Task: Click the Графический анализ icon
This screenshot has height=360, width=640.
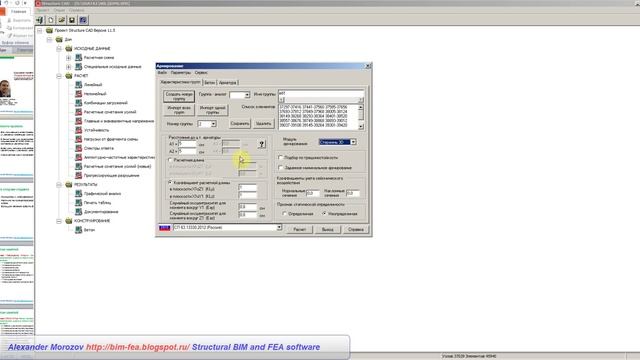Action: point(78,193)
